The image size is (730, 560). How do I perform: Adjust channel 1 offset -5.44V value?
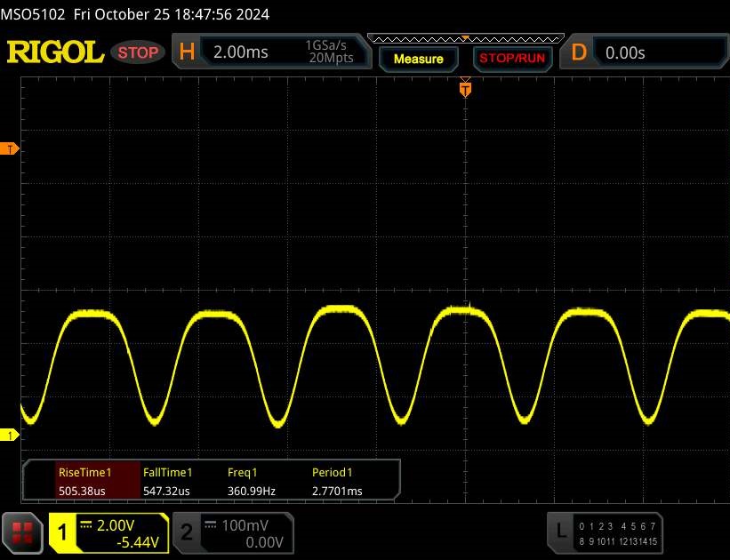pyautogui.click(x=138, y=542)
